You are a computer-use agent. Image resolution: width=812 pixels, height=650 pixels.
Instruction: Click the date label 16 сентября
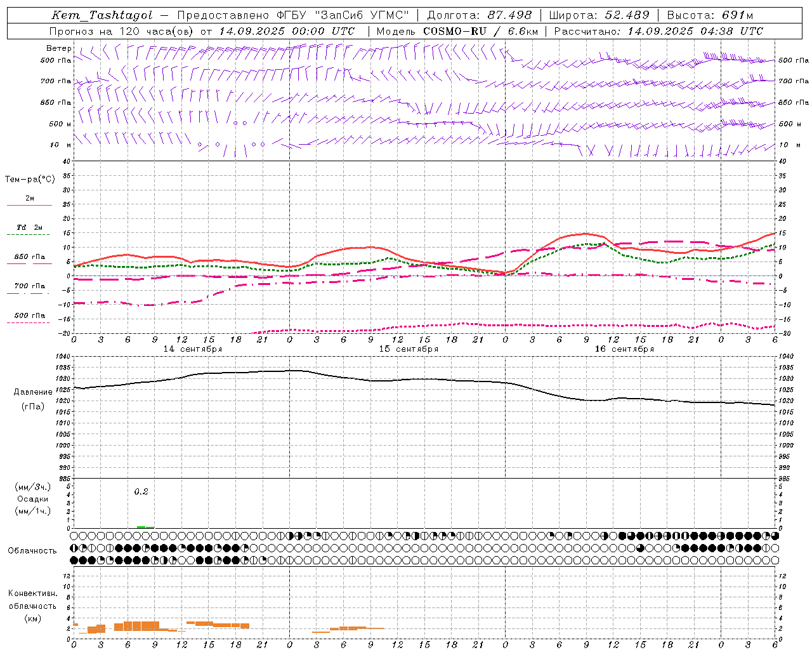624,349
